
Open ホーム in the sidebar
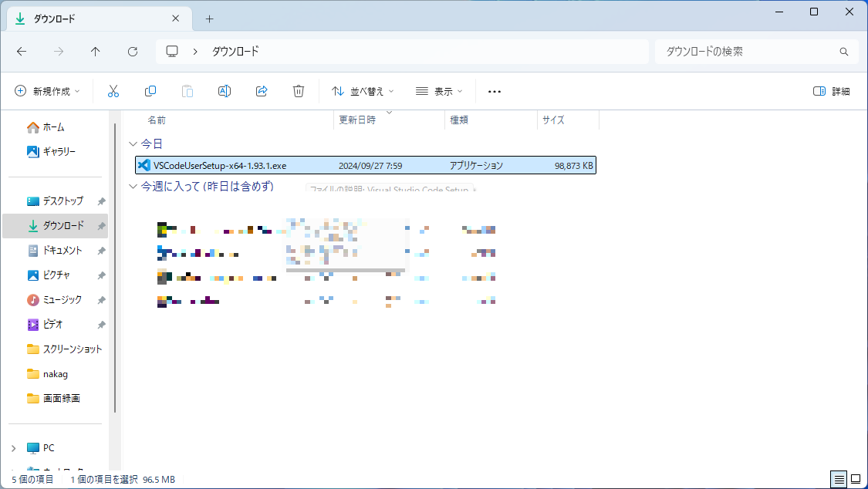pos(46,127)
